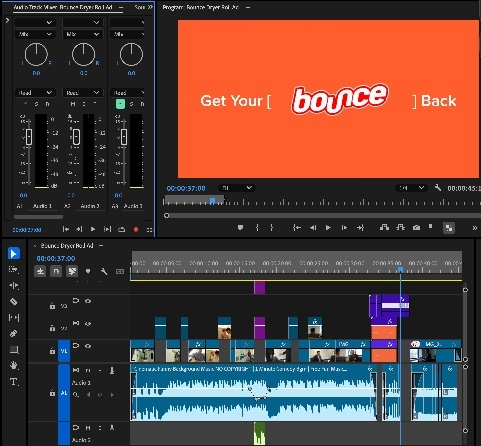Play the sequence in the Program Monitor
Viewport: 481px width, 446px height.
[x=328, y=228]
